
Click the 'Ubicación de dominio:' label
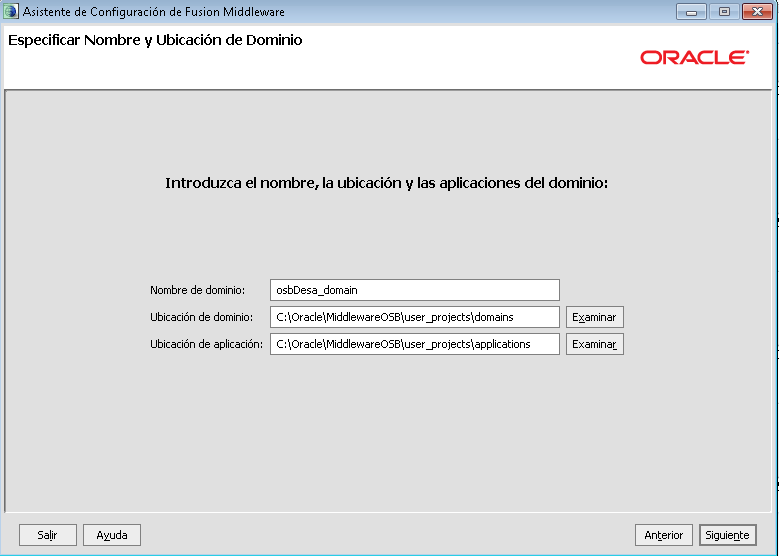(x=201, y=317)
